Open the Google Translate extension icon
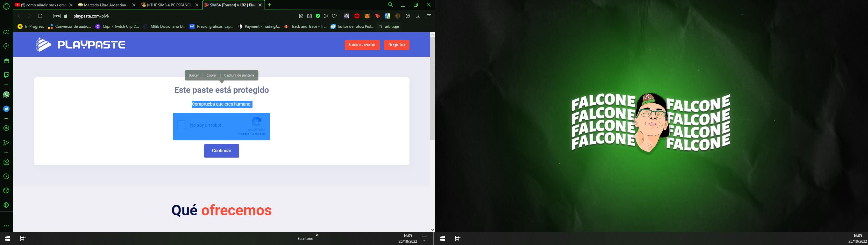This screenshot has width=868, height=245. coord(388,16)
